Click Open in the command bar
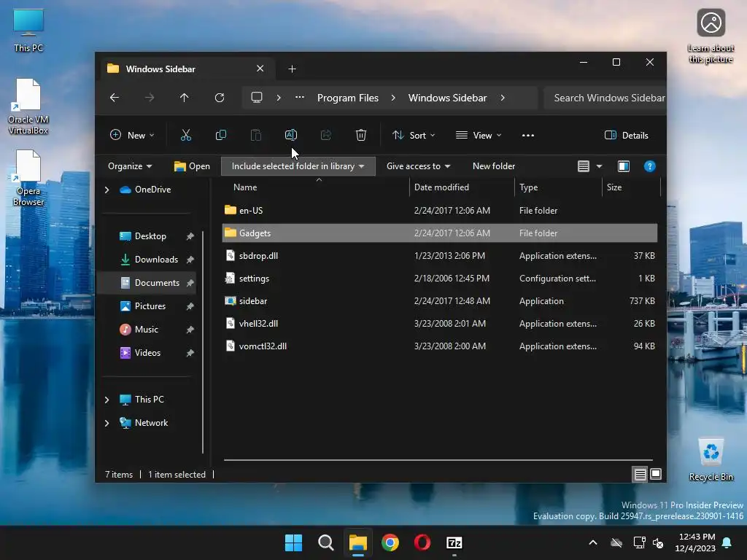 (192, 166)
